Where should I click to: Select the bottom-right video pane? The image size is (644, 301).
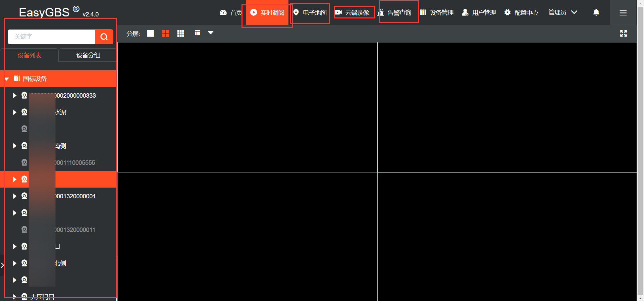507,237
